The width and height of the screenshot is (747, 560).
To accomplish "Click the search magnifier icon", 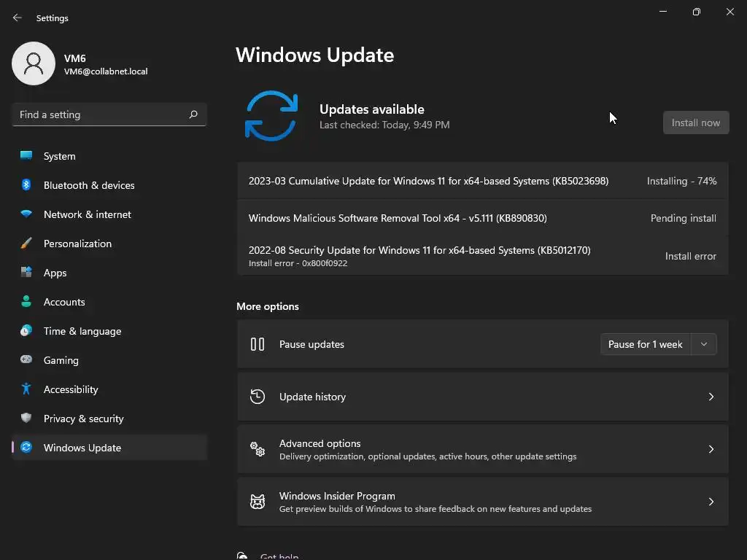I will click(x=193, y=114).
